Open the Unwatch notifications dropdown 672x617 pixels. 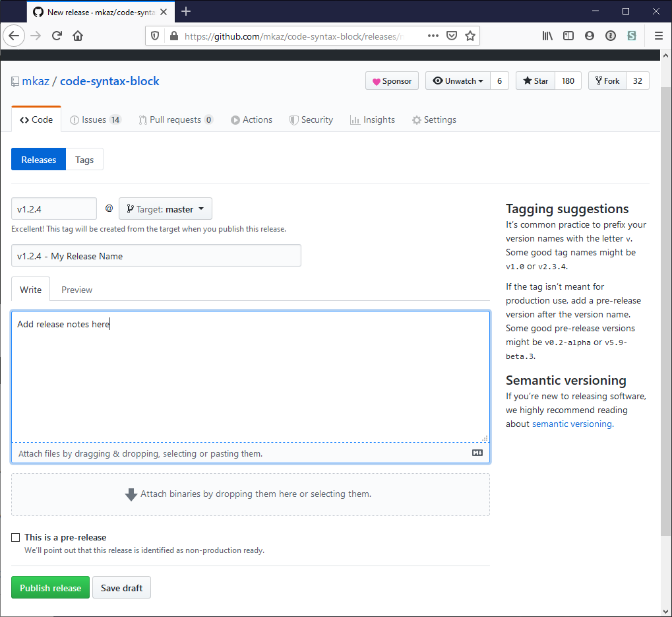(x=457, y=81)
